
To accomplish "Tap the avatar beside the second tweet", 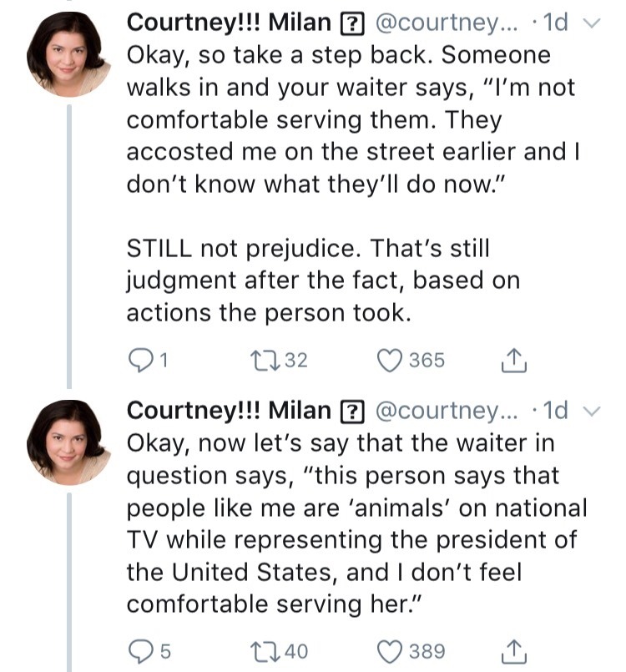I will click(68, 442).
